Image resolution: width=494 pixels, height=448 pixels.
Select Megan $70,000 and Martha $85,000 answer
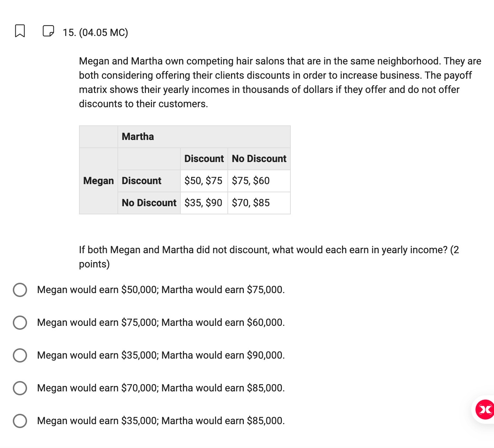click(x=20, y=388)
